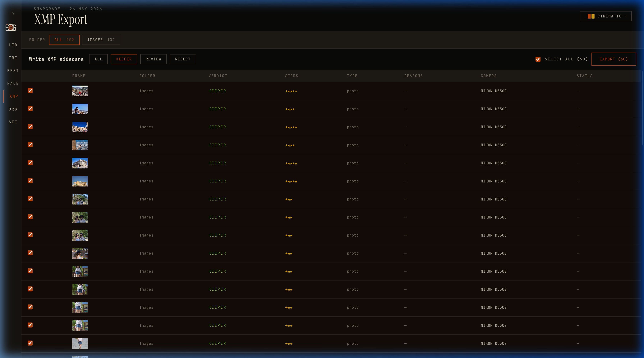Viewport: 644px width, 358px height.
Task: Toggle the SELECT ALL (60) checkbox
Action: 538,59
